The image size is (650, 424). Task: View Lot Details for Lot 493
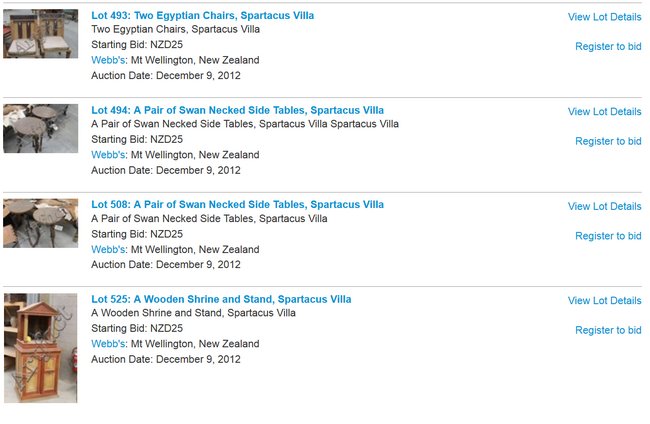[604, 17]
